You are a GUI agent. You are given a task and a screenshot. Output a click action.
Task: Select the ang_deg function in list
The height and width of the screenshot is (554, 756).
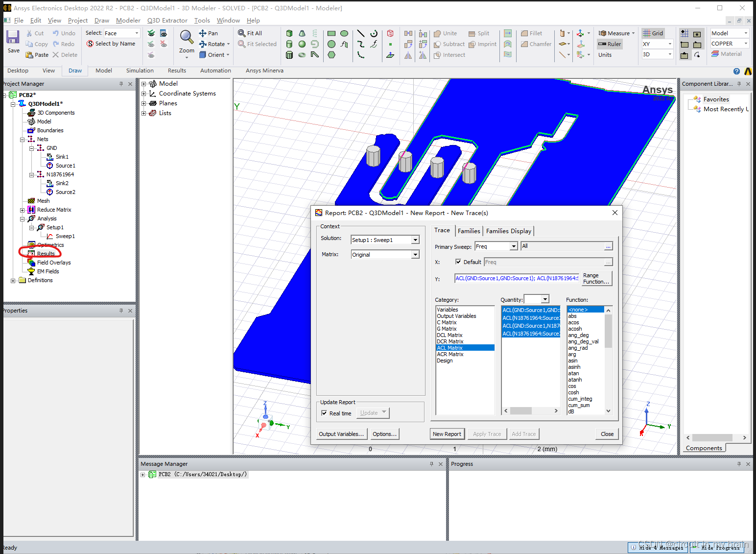click(x=578, y=336)
